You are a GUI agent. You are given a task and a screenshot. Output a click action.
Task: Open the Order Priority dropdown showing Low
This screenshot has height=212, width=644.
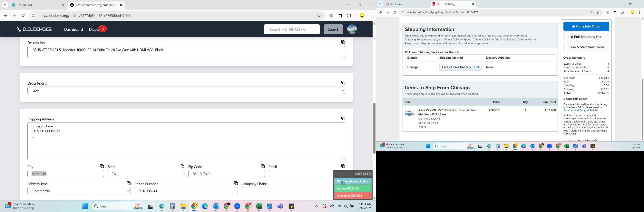pos(186,90)
